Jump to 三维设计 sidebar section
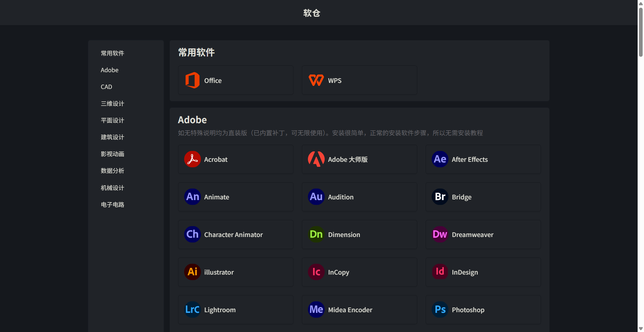This screenshot has height=332, width=644. (112, 104)
